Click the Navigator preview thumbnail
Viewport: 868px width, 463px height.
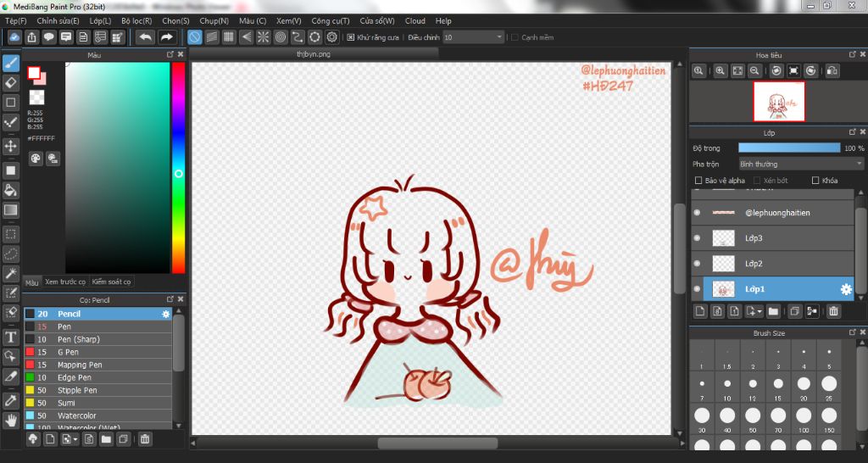(x=779, y=102)
